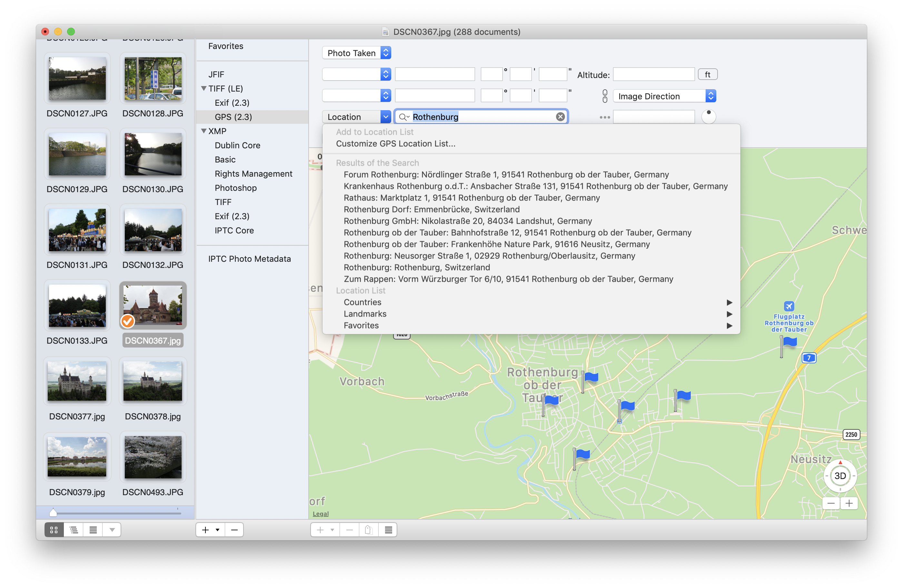Screen dimensions: 903x588
Task: Collapse the XMP tree group
Action: tap(204, 131)
